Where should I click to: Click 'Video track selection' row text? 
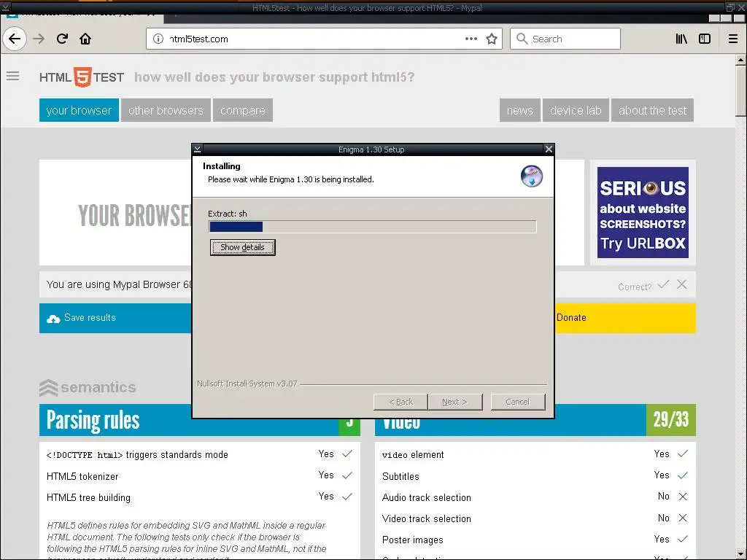(426, 518)
